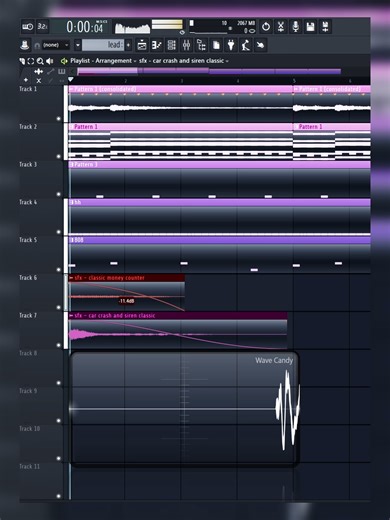Mute Track 3 with its dot switch

click(59, 194)
